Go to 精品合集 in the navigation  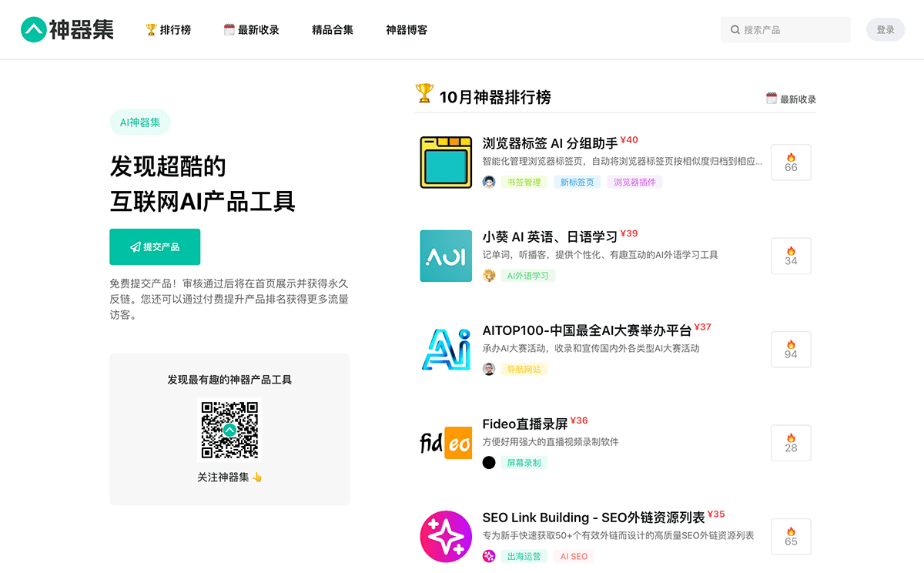tap(333, 30)
